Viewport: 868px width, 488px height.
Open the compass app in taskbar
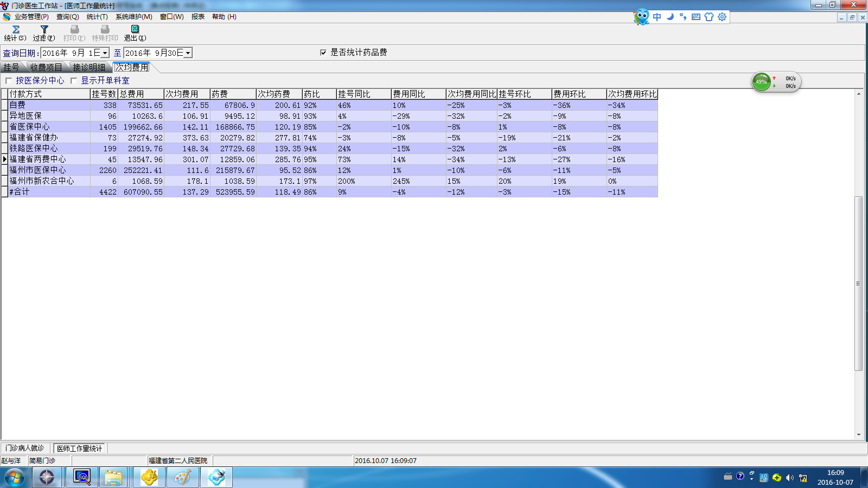pyautogui.click(x=47, y=478)
